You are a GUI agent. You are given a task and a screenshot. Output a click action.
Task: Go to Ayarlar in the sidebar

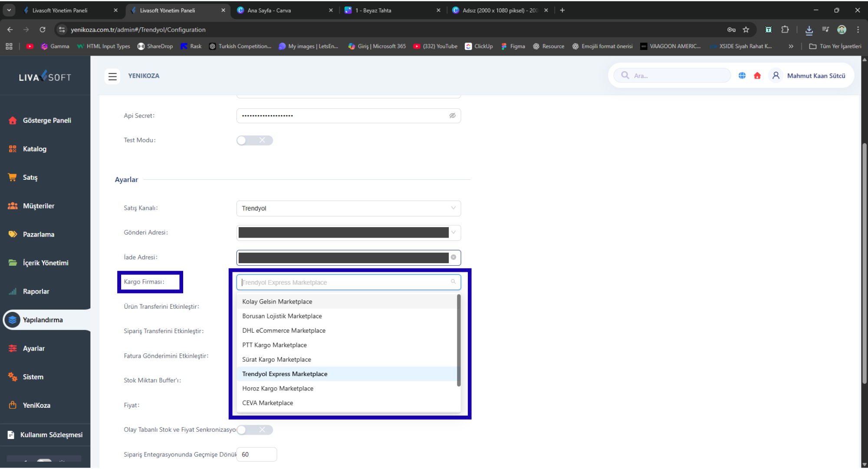pyautogui.click(x=33, y=349)
